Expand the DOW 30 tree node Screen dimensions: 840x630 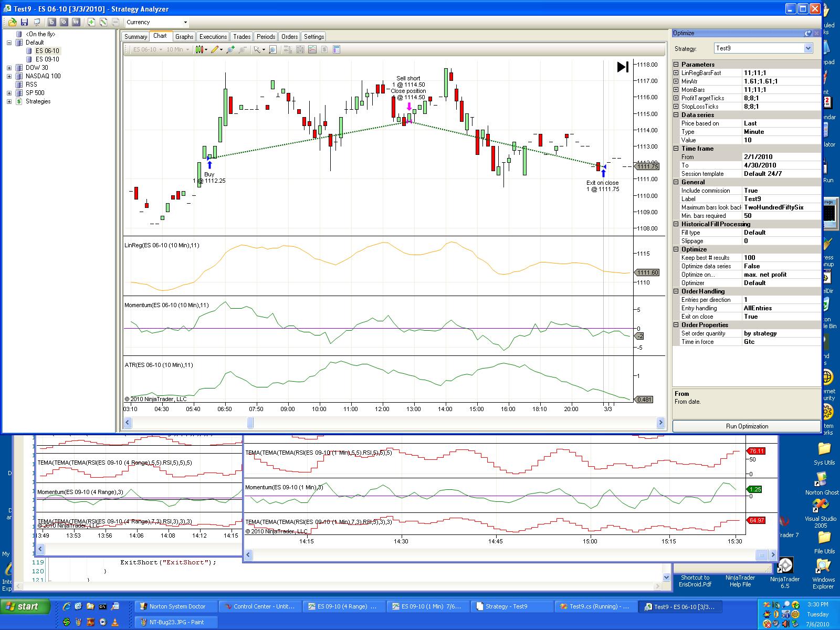pyautogui.click(x=9, y=68)
